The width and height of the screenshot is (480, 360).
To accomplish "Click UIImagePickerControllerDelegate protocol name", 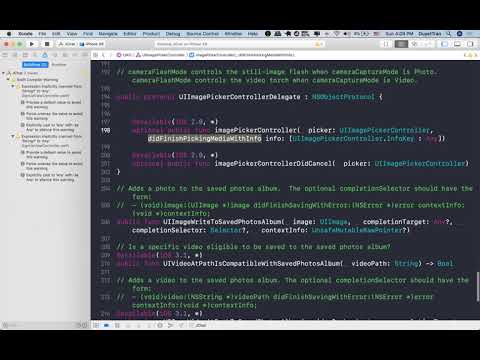I will tap(239, 97).
